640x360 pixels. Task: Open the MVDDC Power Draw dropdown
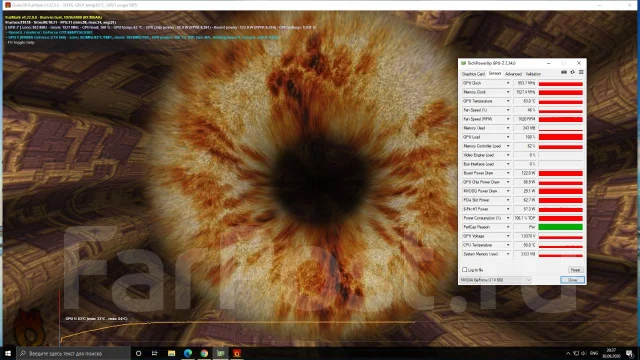(x=508, y=191)
